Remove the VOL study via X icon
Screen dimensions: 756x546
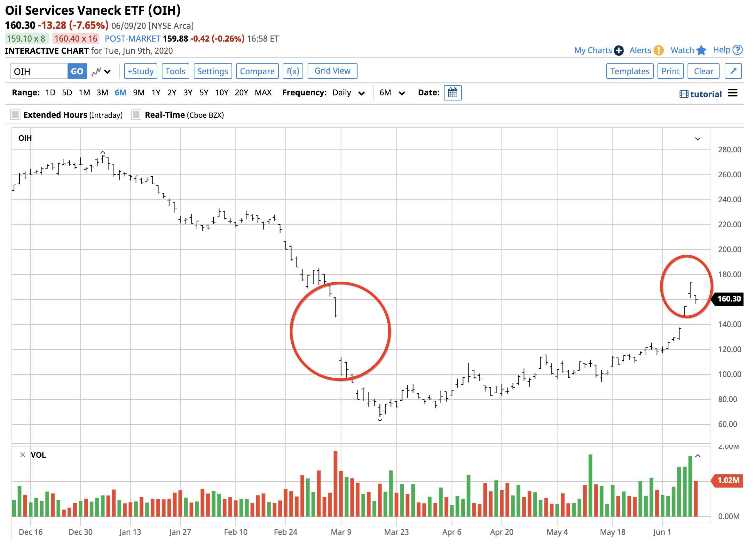(23, 455)
